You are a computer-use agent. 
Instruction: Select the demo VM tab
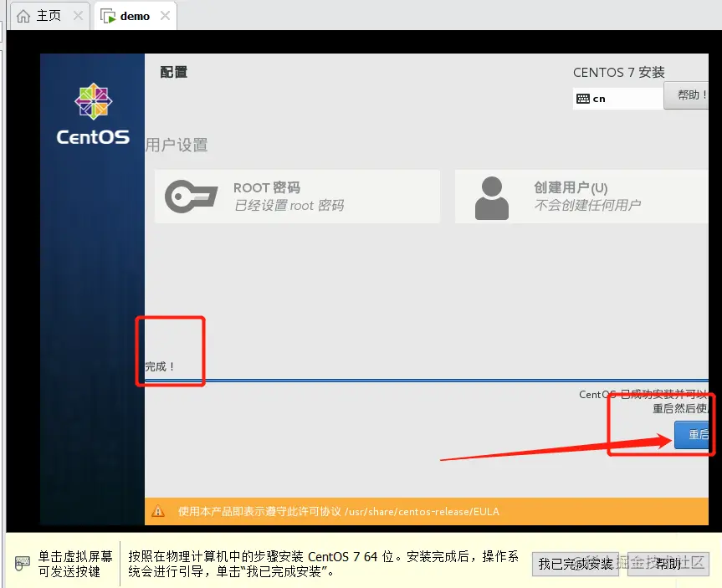pos(136,16)
